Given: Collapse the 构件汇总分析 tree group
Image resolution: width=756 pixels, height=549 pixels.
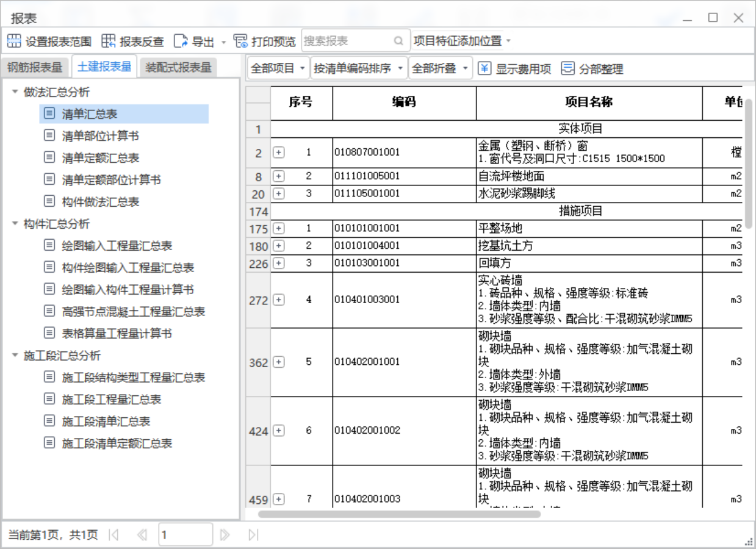Looking at the screenshot, I should (x=15, y=224).
